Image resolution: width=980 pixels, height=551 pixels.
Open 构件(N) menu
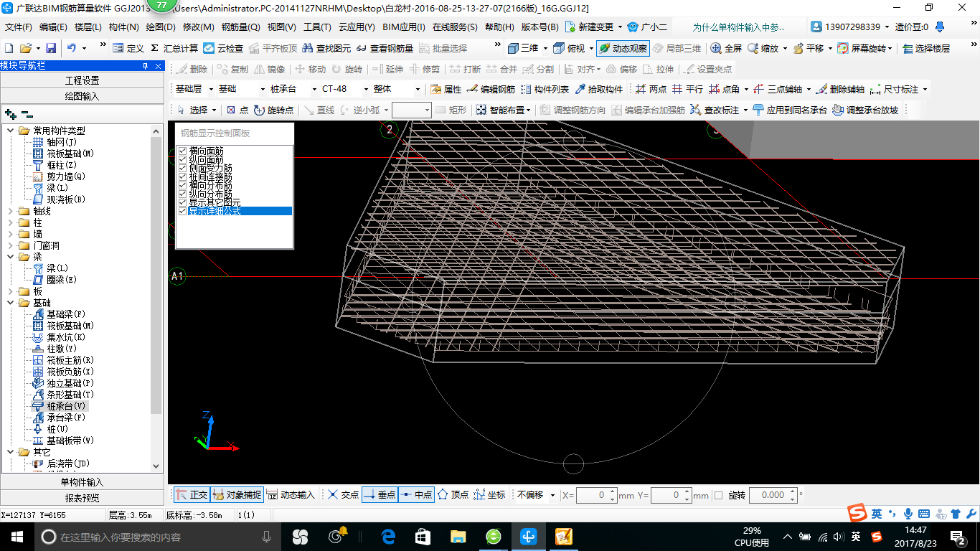[x=123, y=27]
